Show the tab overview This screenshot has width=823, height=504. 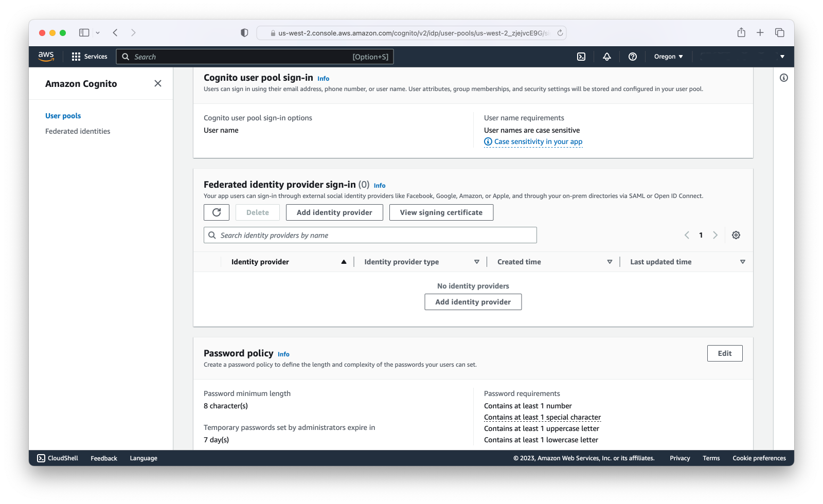click(x=780, y=33)
